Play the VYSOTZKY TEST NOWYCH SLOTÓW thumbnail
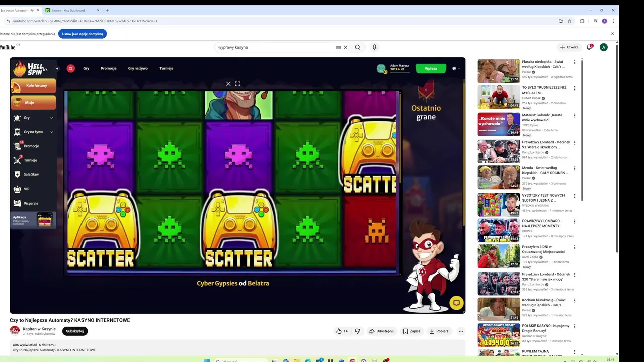This screenshot has height=362, width=644. [499, 205]
